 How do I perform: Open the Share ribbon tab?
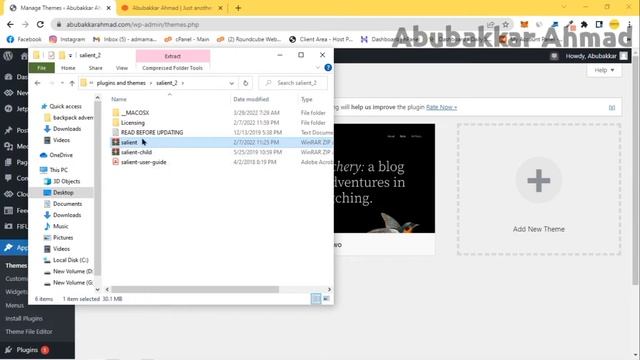[96, 68]
